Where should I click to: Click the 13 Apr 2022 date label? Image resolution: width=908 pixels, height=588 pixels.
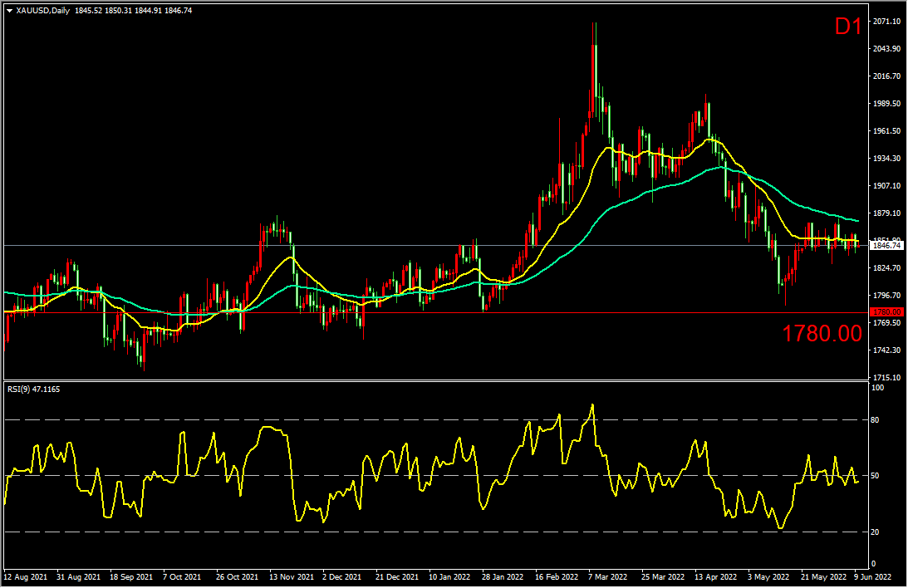[x=716, y=577]
